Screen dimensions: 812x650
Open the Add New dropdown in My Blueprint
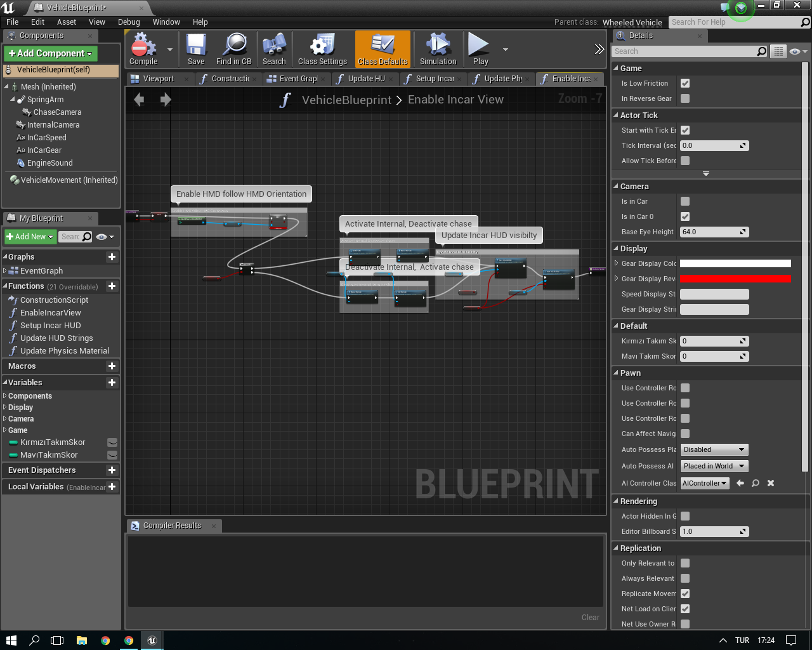[30, 237]
